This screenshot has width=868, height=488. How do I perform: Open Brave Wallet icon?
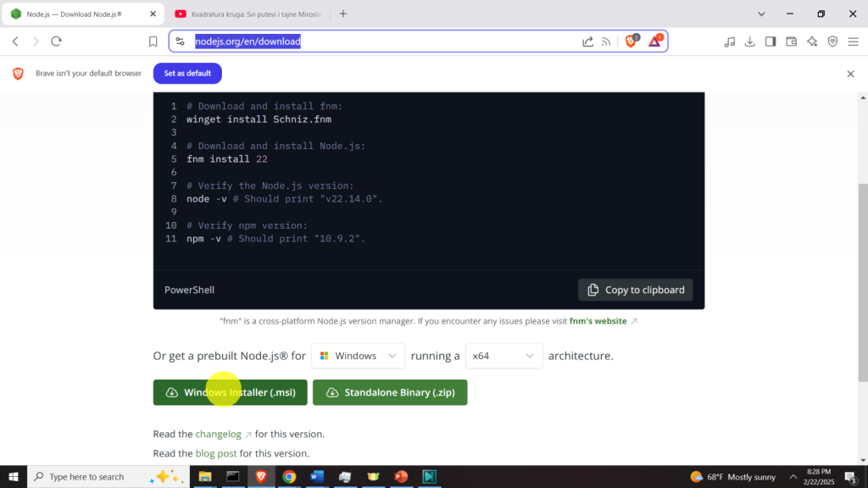click(x=792, y=42)
